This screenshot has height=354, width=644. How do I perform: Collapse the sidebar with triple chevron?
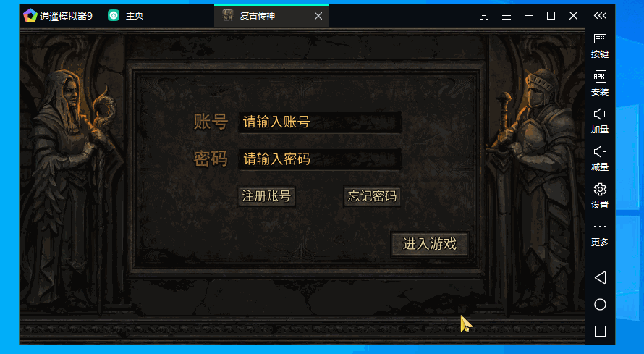pyautogui.click(x=600, y=16)
